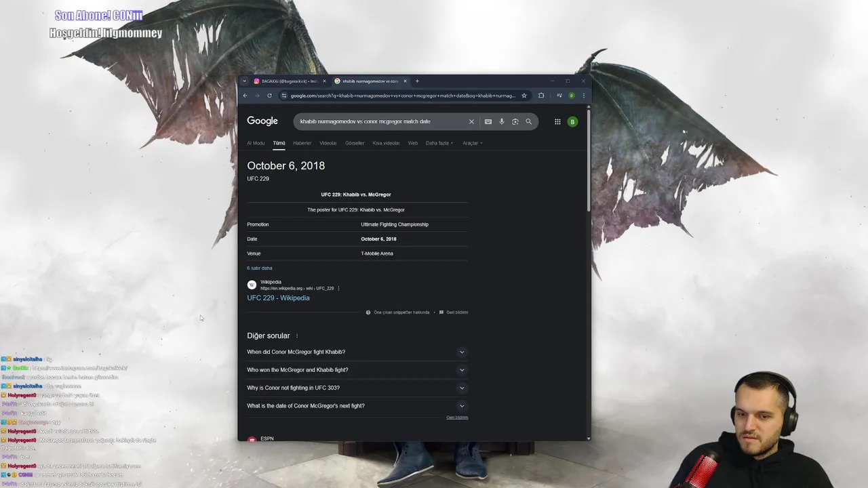Open the Araçlar tools dropdown
This screenshot has width=868, height=488.
(x=473, y=143)
